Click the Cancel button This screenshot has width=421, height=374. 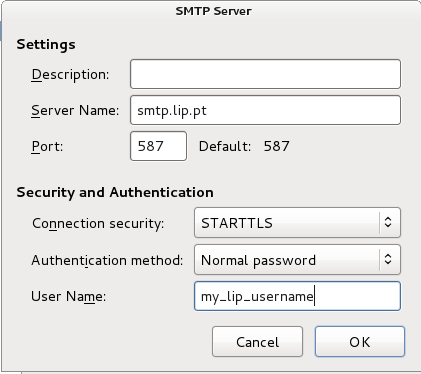pos(257,342)
